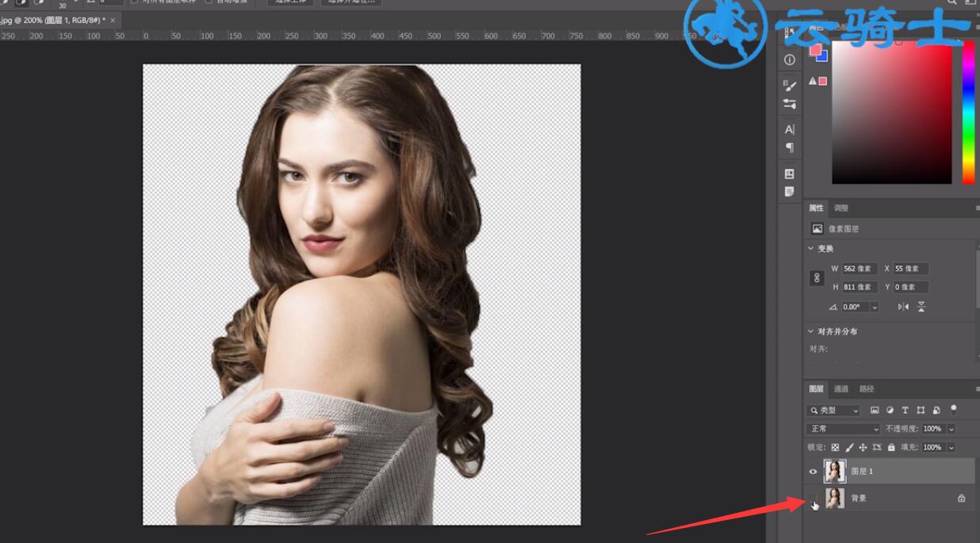This screenshot has width=980, height=543.
Task: Open the Layers panel menu
Action: (x=977, y=389)
